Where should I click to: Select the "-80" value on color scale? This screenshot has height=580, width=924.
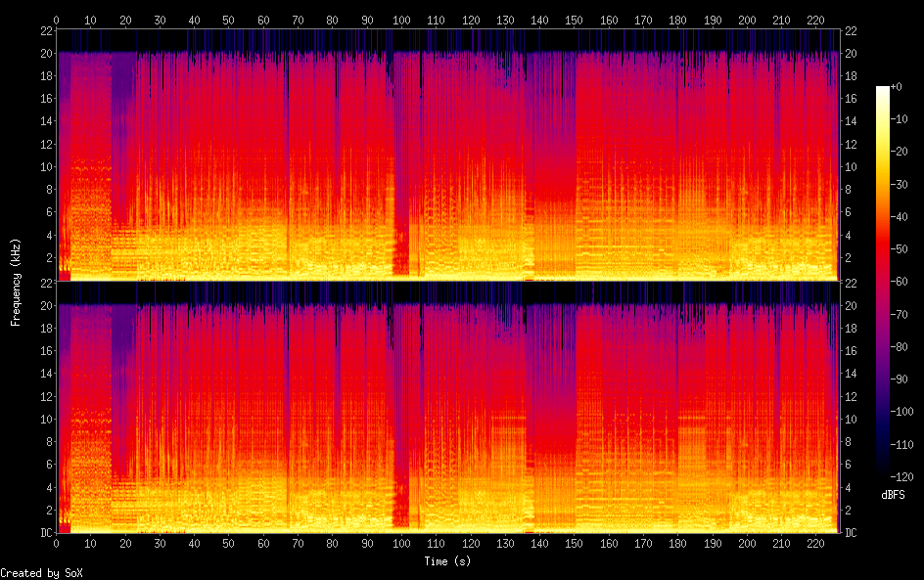[899, 347]
